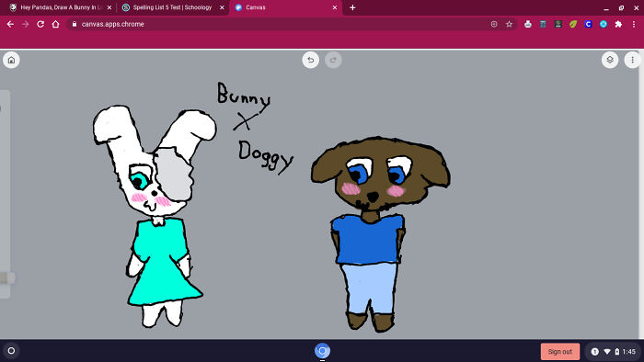The height and width of the screenshot is (362, 644).
Task: Open the browser home page
Action: point(55,24)
